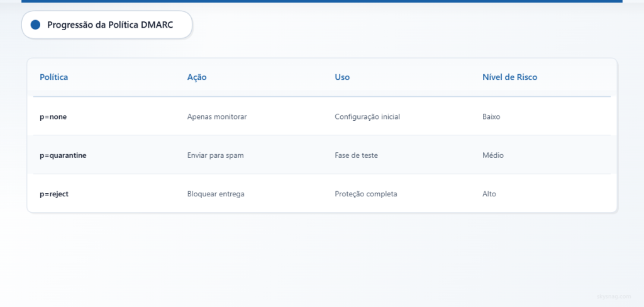
Task: Select the p=reject policy cell
Action: 54,194
